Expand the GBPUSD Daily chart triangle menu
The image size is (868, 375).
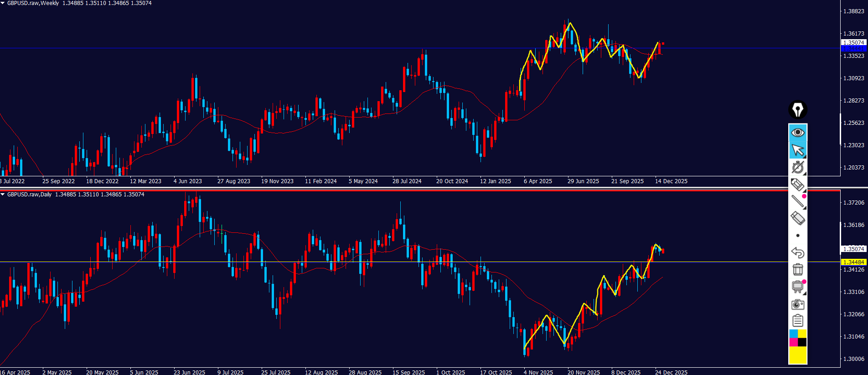3,195
